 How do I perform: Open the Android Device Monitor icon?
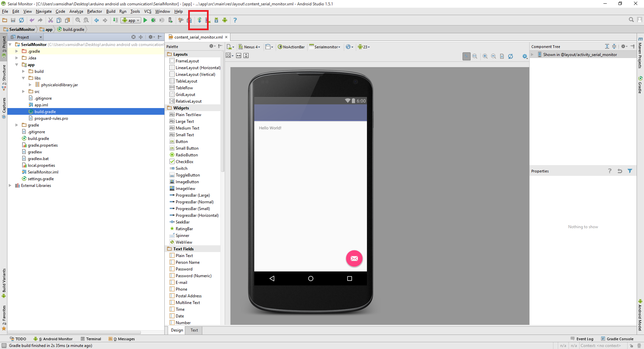225,20
